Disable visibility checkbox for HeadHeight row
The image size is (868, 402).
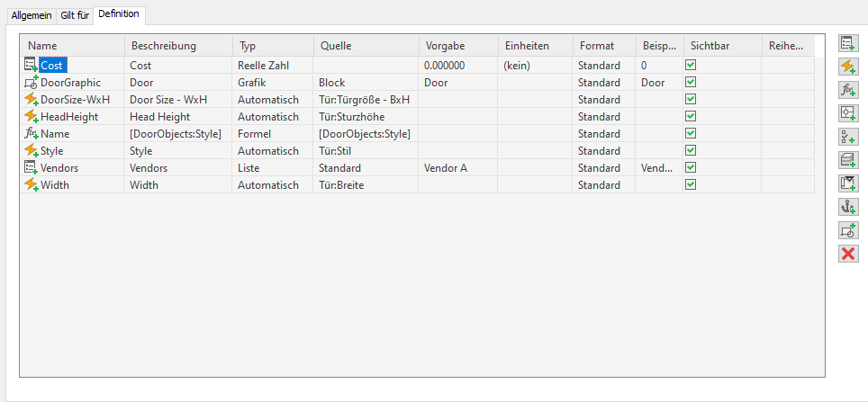691,117
